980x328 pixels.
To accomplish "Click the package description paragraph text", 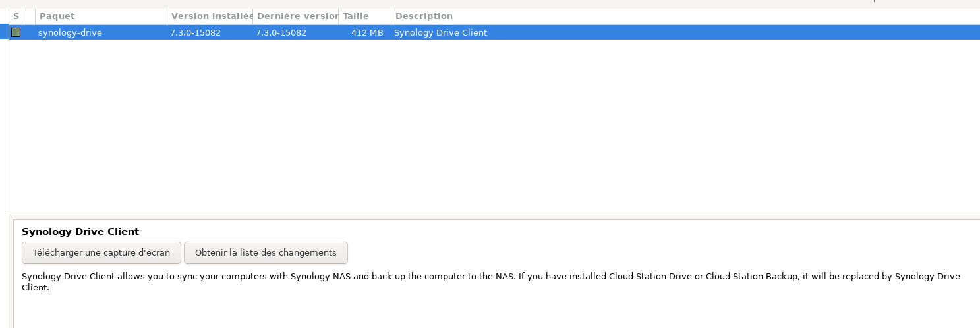I will click(x=491, y=282).
